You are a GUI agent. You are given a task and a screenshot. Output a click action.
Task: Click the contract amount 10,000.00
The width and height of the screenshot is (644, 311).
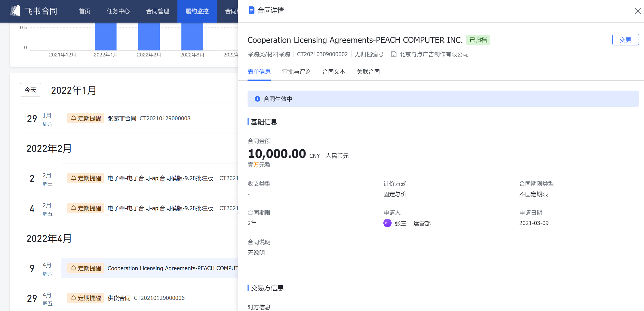[x=277, y=154]
